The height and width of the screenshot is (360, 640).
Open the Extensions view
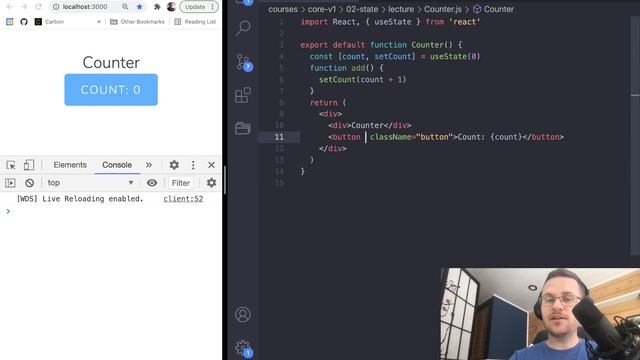click(243, 95)
